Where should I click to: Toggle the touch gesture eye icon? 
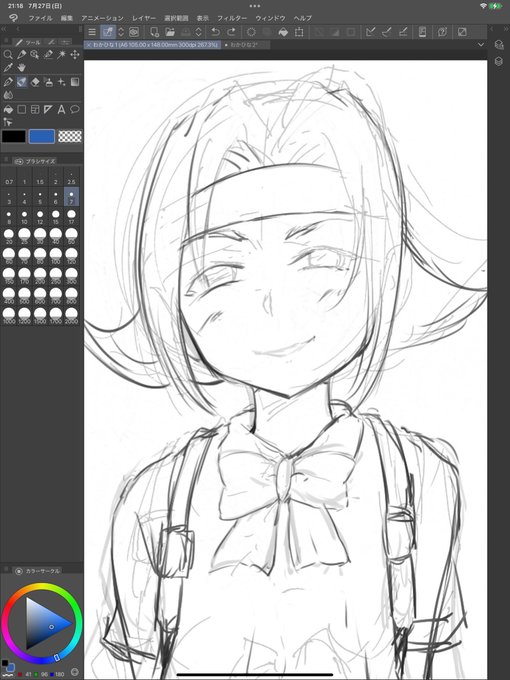(x=134, y=32)
